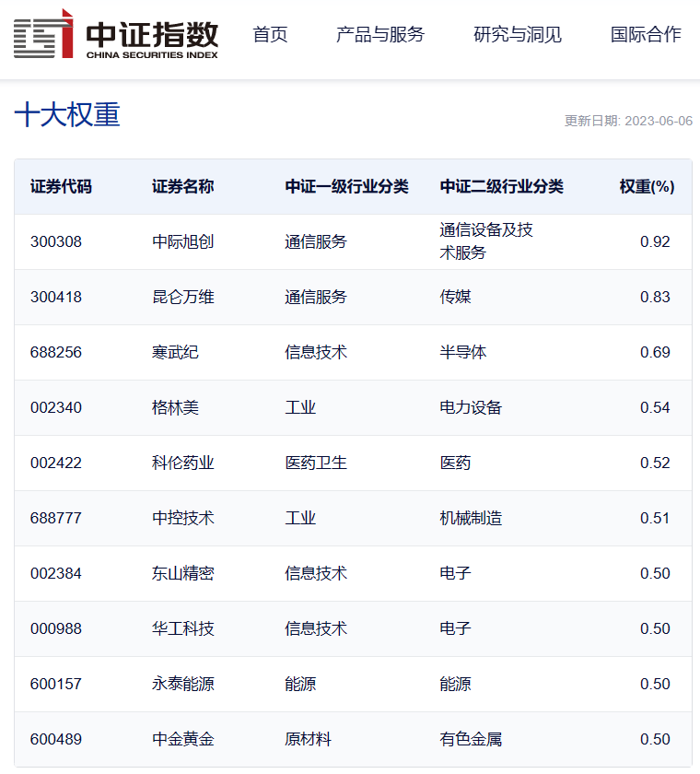
Task: Select security code 688777
Action: [56, 518]
